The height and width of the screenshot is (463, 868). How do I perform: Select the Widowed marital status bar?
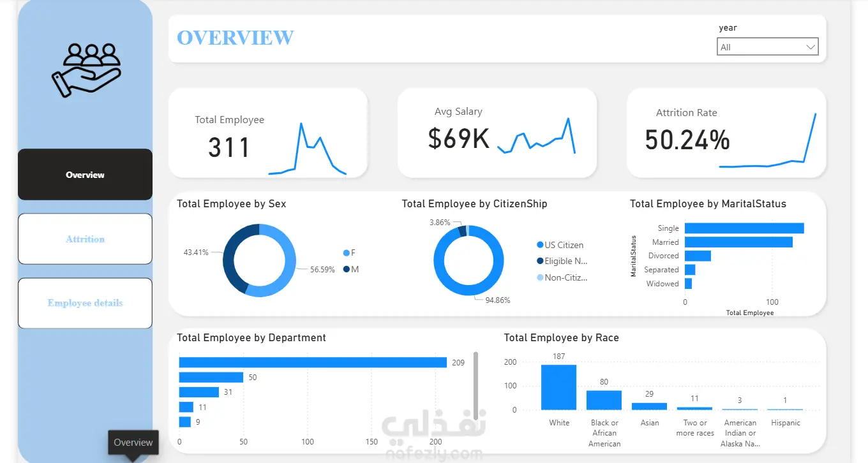688,284
